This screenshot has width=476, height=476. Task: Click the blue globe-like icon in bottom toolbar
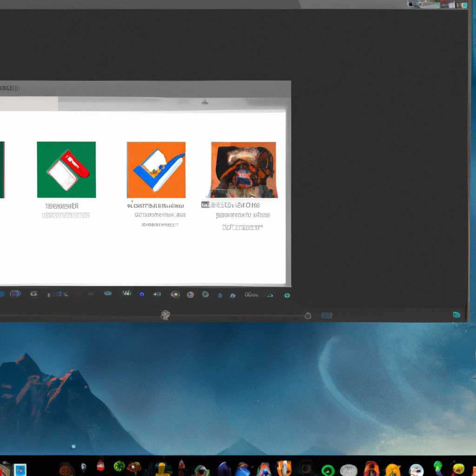[x=15, y=294]
